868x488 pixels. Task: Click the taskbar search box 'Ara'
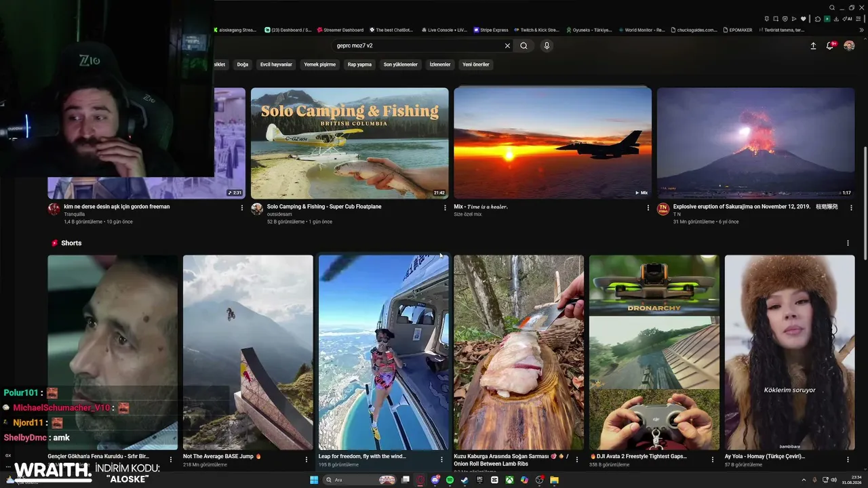(359, 480)
